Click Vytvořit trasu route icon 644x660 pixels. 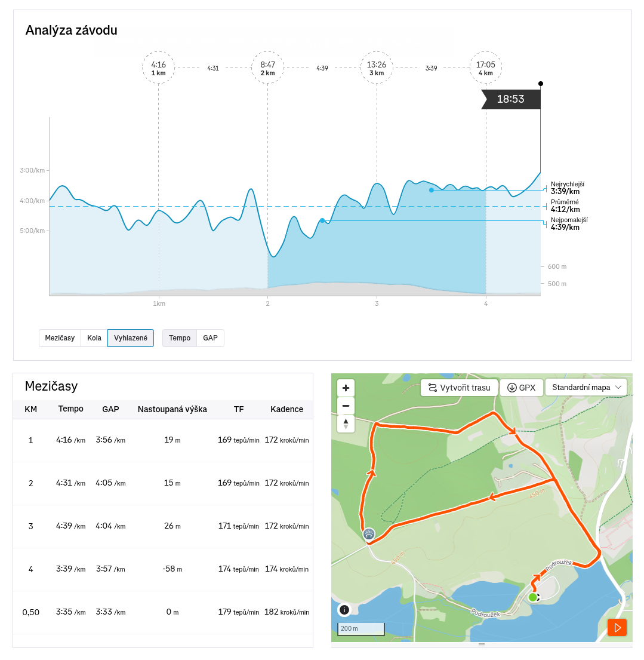click(433, 388)
